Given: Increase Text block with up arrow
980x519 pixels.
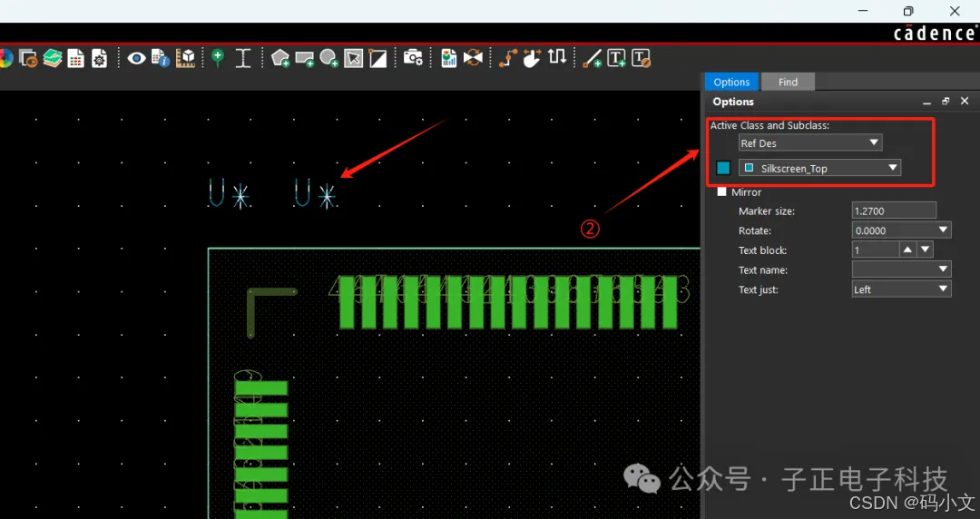Looking at the screenshot, I should pos(907,250).
